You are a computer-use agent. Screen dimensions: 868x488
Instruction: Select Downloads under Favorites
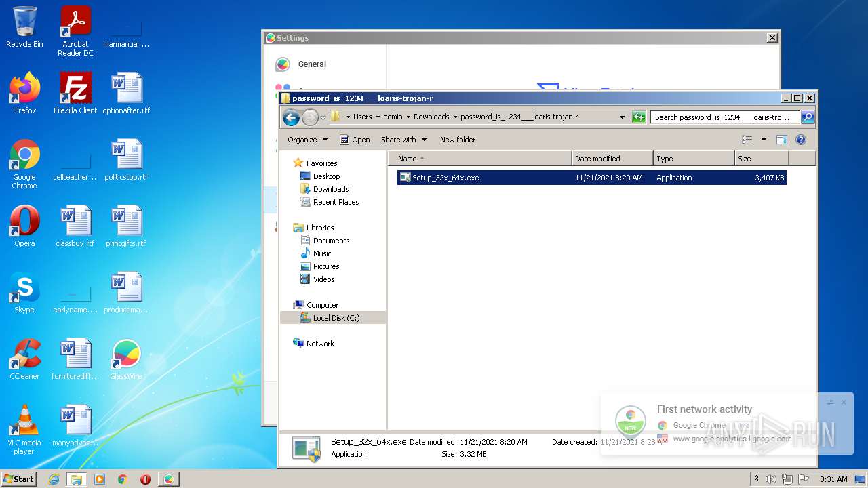click(x=331, y=189)
